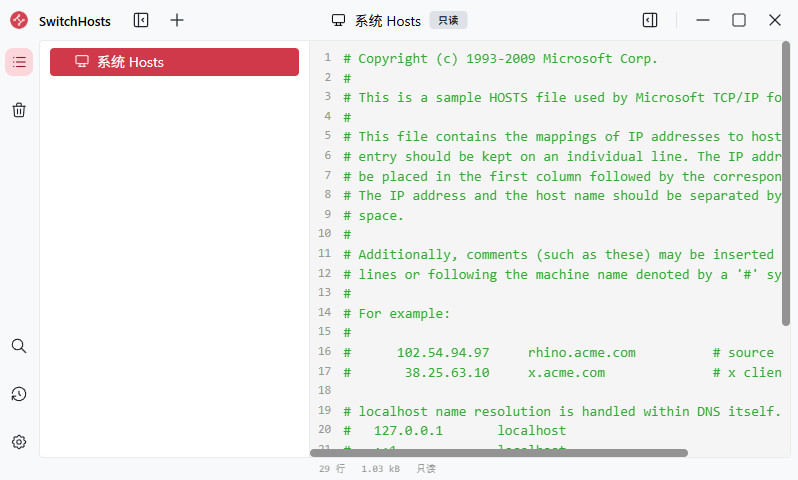Click the Copyright comment on line 1

[x=500, y=59]
